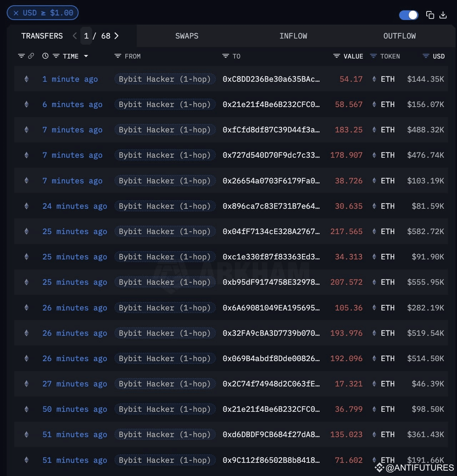
Task: Select the USD amount $103.19K
Action: (426, 181)
